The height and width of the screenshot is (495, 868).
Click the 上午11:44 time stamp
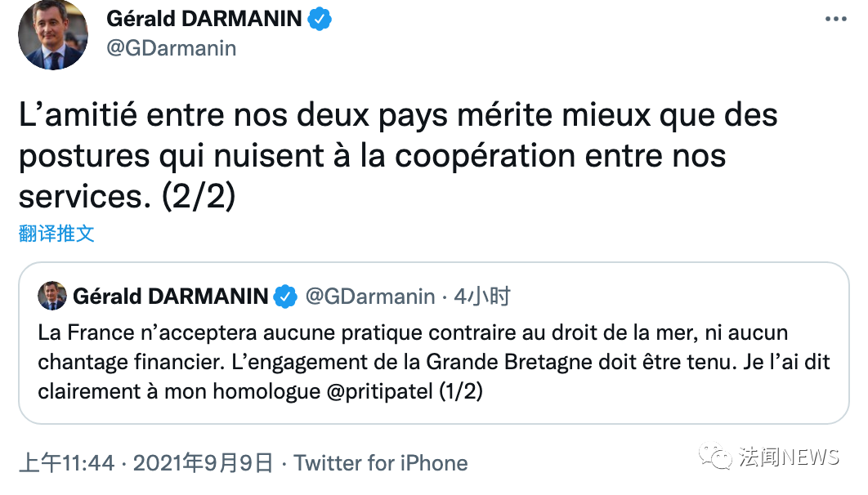pos(66,464)
